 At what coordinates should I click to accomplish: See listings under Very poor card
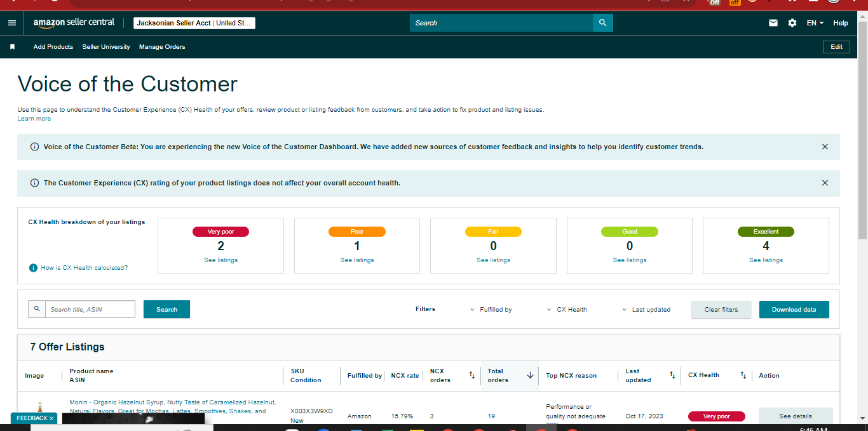coord(220,260)
